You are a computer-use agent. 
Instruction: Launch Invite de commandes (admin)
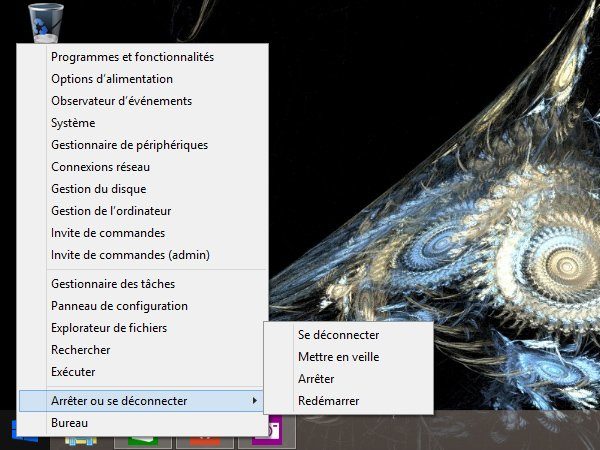click(142, 255)
